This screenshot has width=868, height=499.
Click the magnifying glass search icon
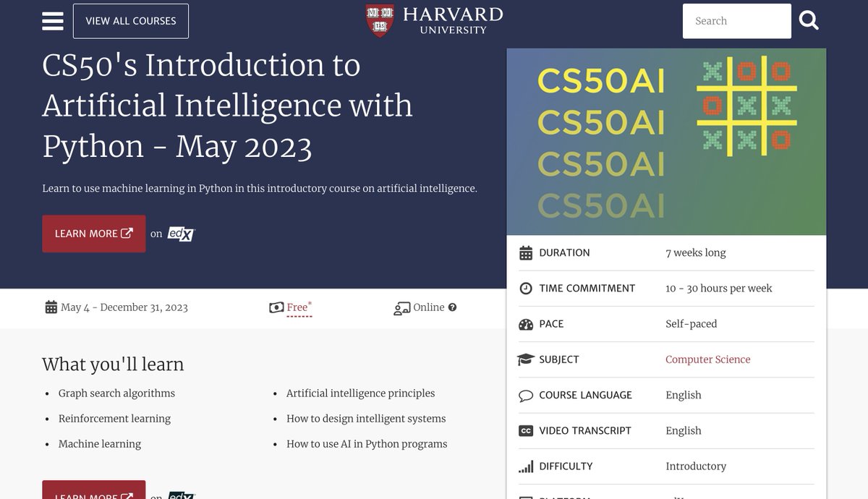pos(809,21)
